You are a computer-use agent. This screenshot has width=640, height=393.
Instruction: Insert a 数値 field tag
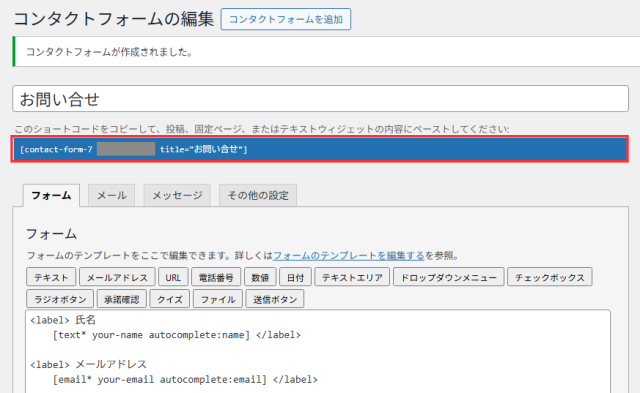tap(260, 278)
